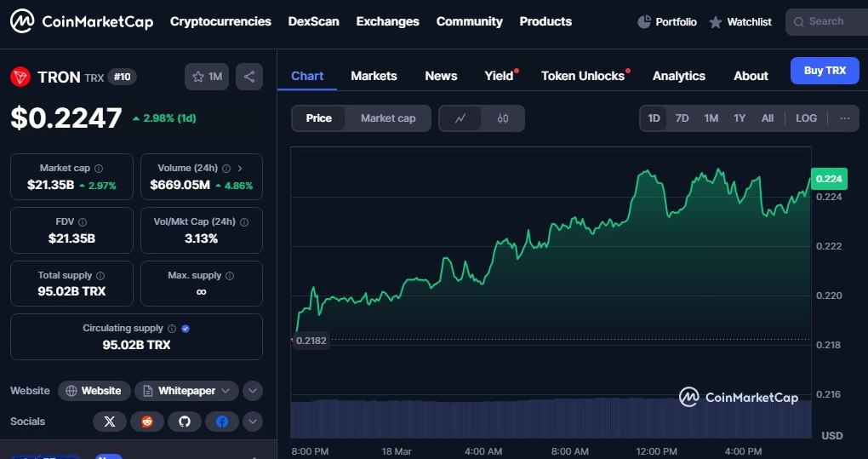868x459 pixels.
Task: Click Circulating supply info icon
Action: 172,329
